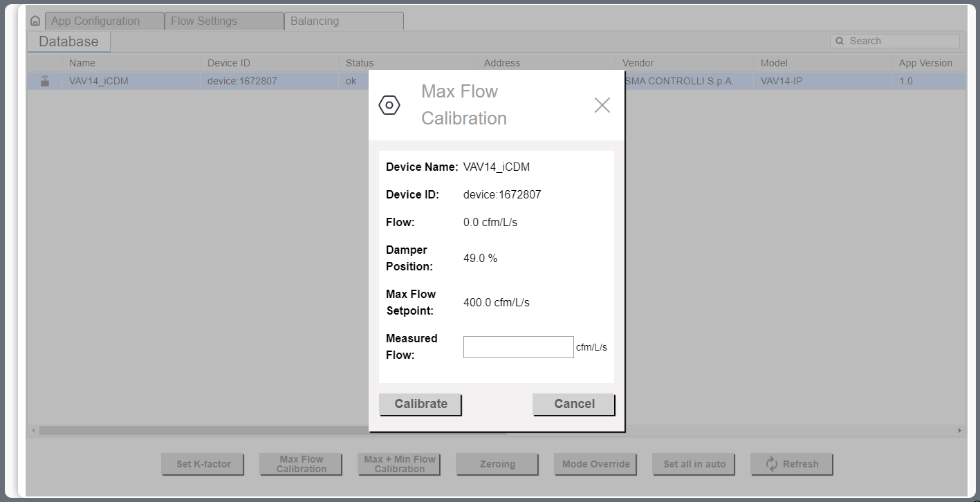This screenshot has height=502, width=980.
Task: Click the Refresh button with circular arrows
Action: click(791, 464)
